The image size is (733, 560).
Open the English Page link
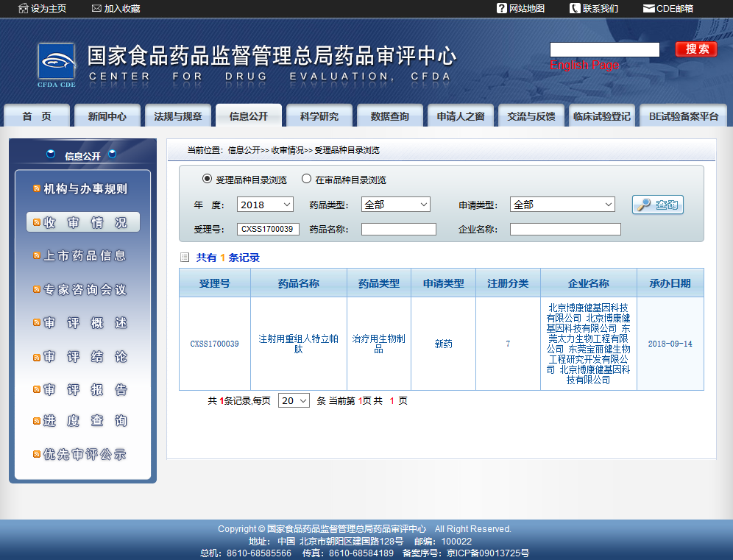584,65
